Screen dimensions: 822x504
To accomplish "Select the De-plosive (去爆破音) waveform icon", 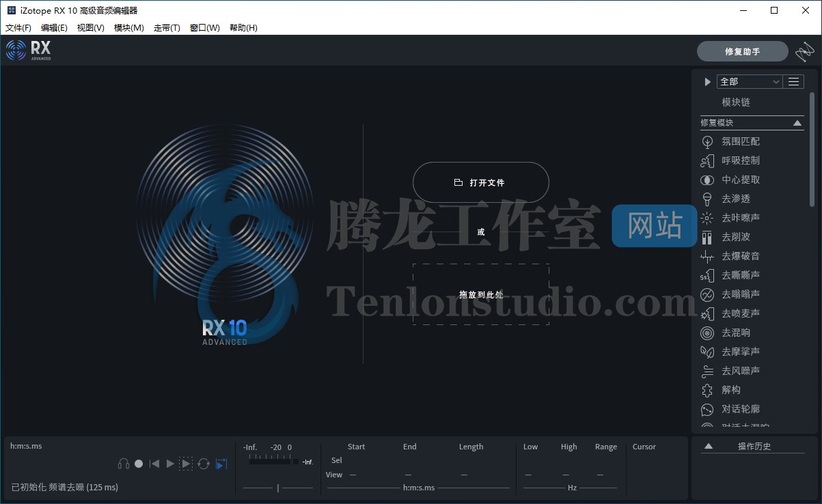I will pyautogui.click(x=707, y=256).
